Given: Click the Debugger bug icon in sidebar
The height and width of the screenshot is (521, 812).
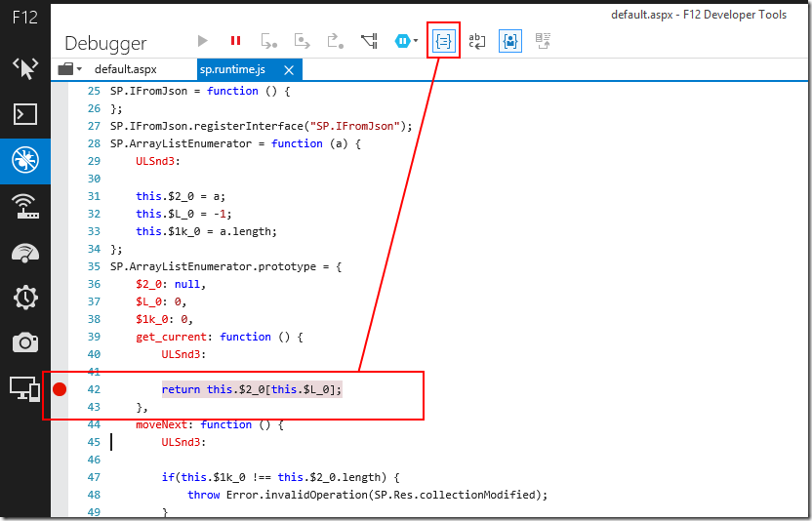Looking at the screenshot, I should click(25, 160).
